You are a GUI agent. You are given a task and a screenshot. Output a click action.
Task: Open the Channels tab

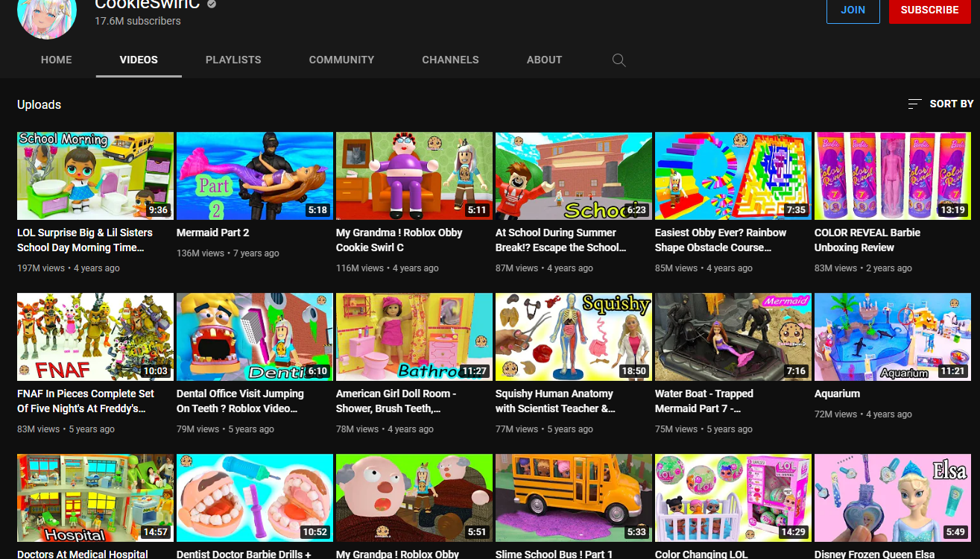[x=450, y=60]
